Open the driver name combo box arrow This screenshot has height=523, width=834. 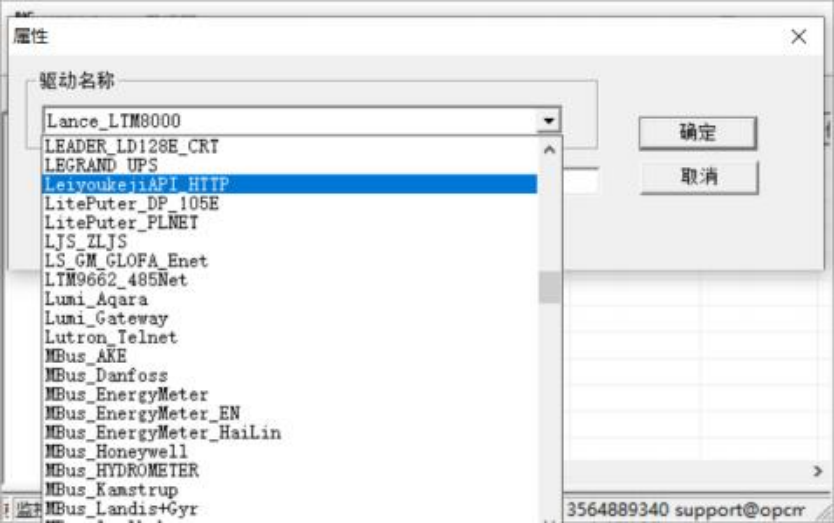(548, 121)
